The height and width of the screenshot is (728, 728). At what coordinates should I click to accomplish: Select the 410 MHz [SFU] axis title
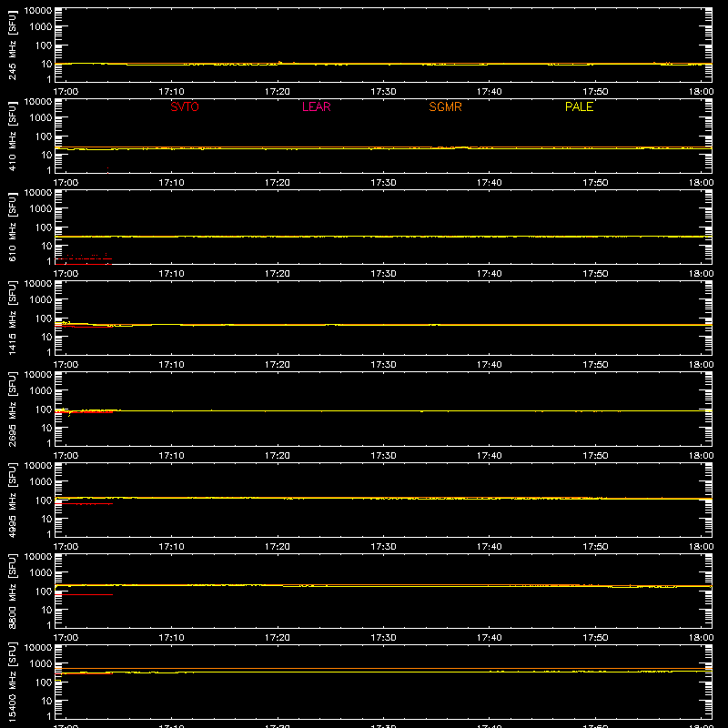coord(13,136)
